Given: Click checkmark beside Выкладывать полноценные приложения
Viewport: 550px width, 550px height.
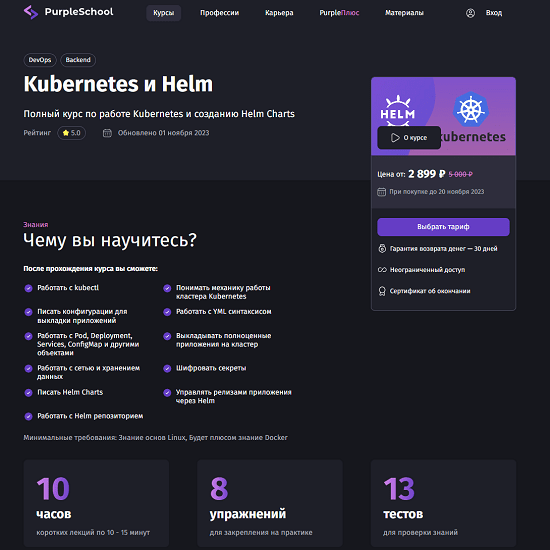Looking at the screenshot, I should point(167,336).
